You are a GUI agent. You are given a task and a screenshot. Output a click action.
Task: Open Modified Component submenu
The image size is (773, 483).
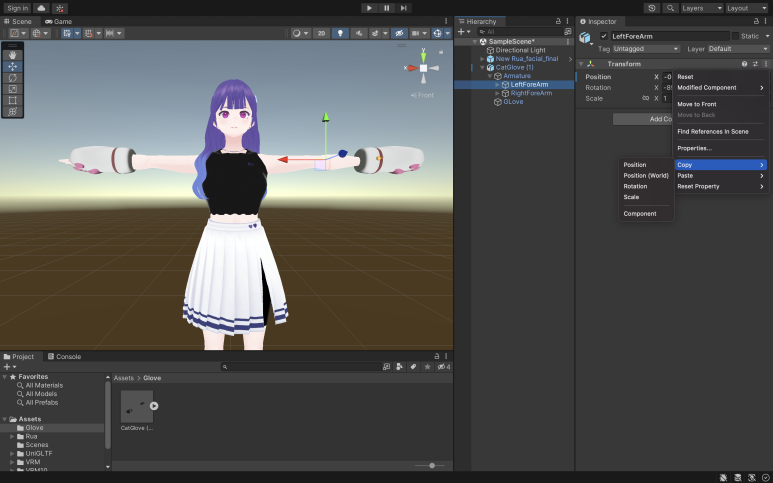coord(720,88)
